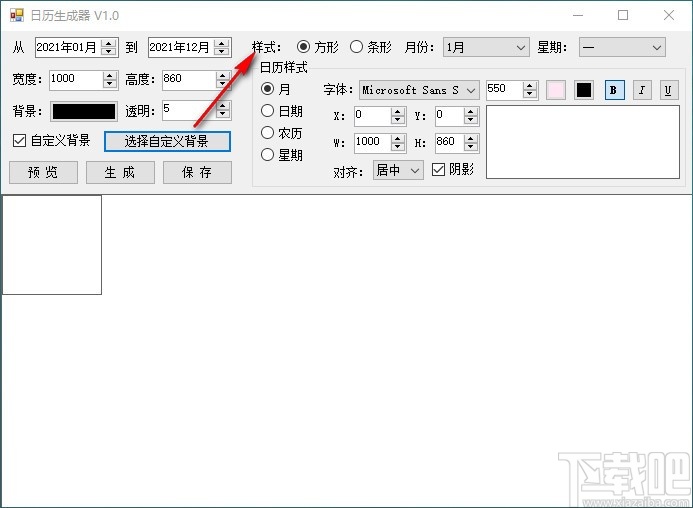The height and width of the screenshot is (508, 693).
Task: Click the font size input field
Action: tap(504, 90)
